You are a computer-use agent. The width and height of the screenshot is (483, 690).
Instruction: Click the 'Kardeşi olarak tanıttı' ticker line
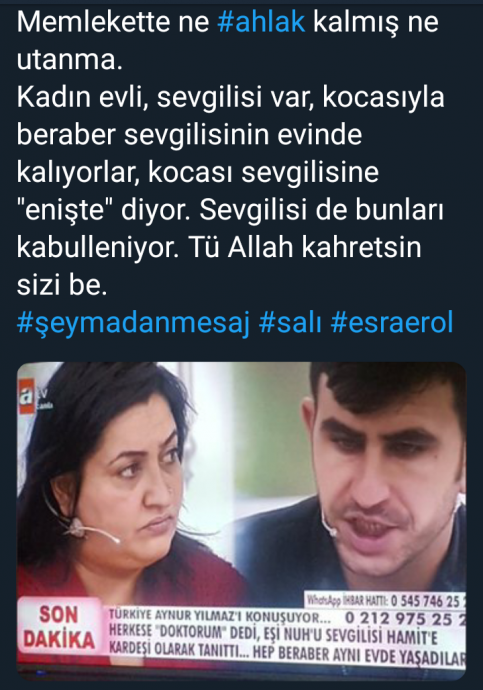tap(287, 653)
